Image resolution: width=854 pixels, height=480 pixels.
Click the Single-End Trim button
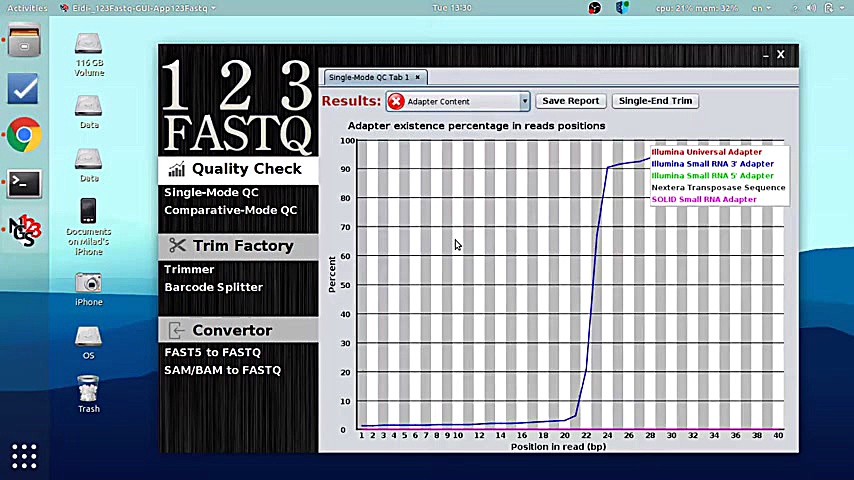655,101
